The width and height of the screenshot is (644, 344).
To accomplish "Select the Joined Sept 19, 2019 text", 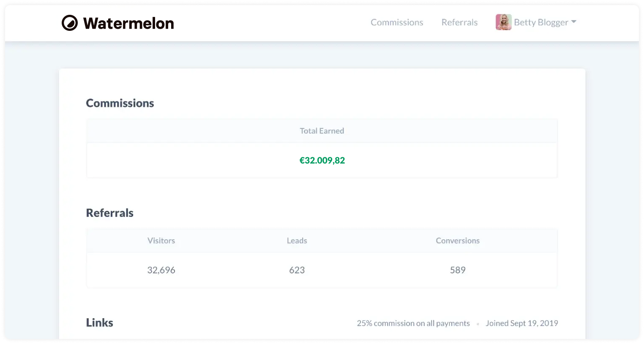I will click(521, 323).
